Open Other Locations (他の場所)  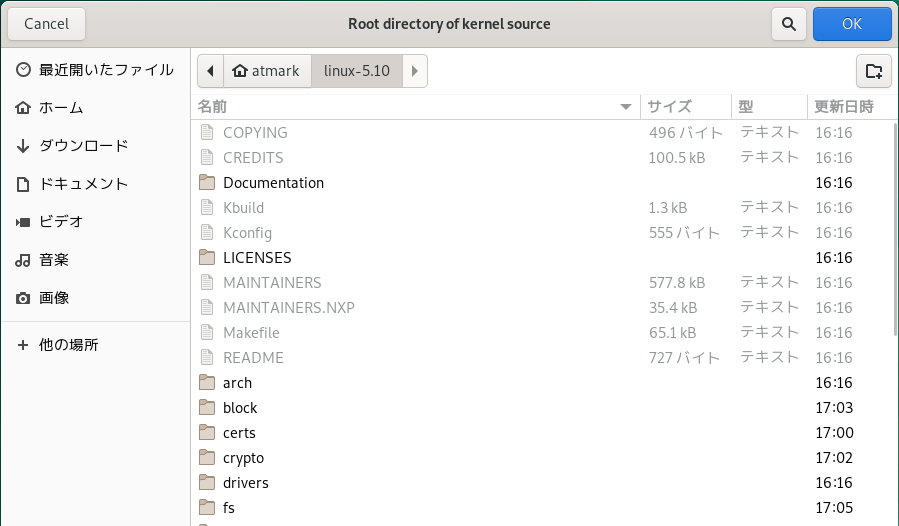point(68,345)
